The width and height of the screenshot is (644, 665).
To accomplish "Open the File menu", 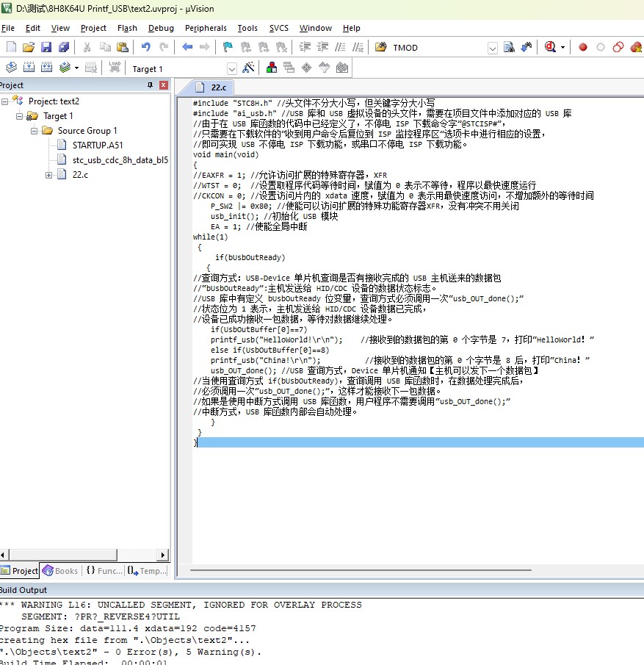I will [8, 28].
